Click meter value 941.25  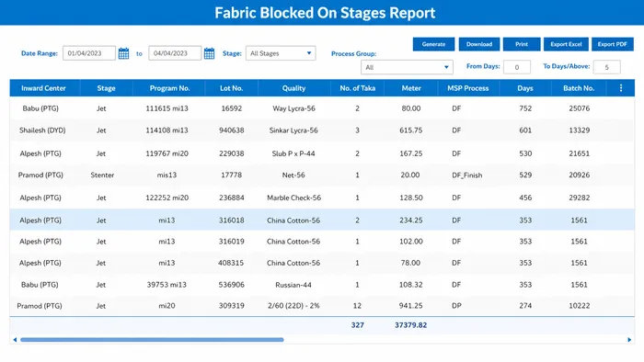410,306
